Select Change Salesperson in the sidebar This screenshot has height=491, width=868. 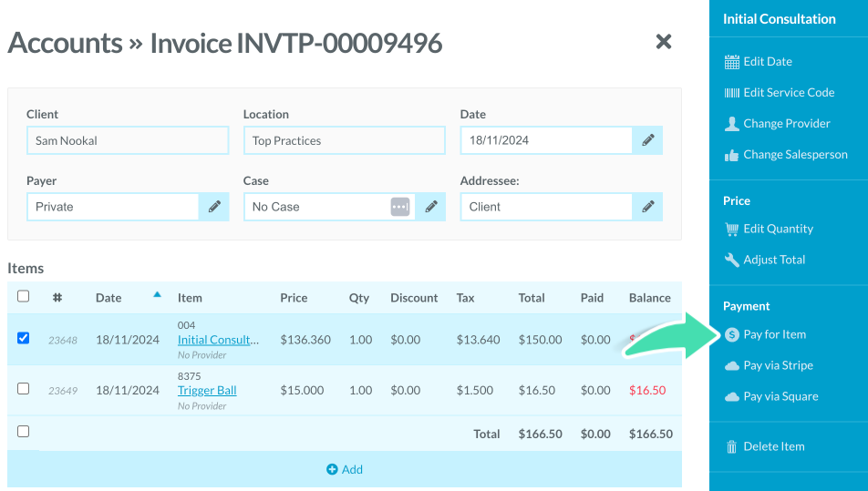[795, 155]
